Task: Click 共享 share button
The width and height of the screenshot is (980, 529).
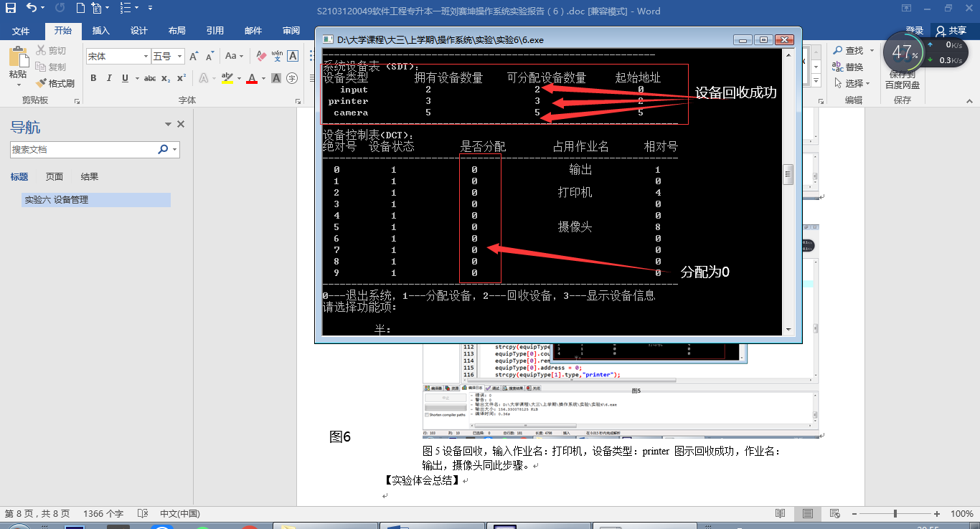Action: 951,31
